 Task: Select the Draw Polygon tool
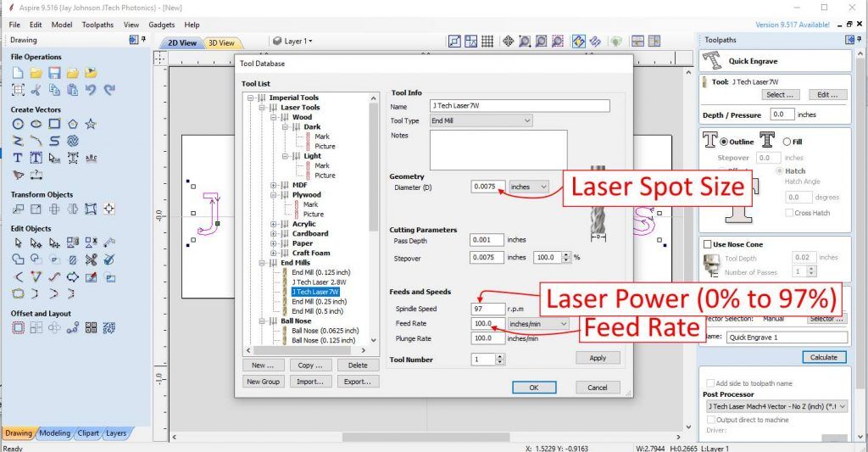[x=73, y=124]
